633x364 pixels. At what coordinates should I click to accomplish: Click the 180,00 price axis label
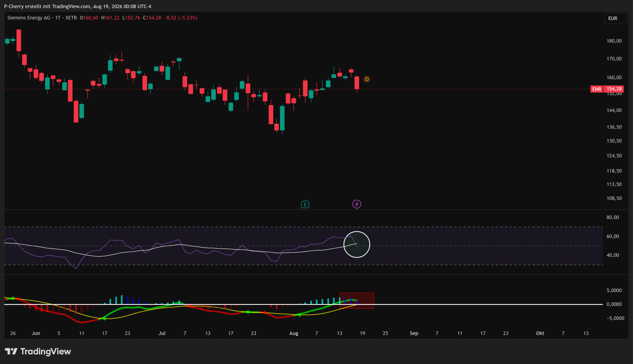click(x=614, y=41)
